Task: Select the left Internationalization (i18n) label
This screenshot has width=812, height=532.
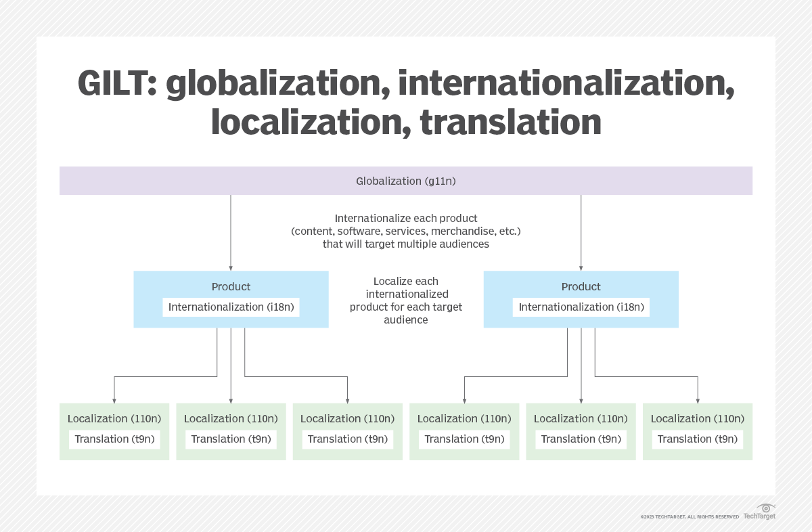Action: (x=231, y=307)
